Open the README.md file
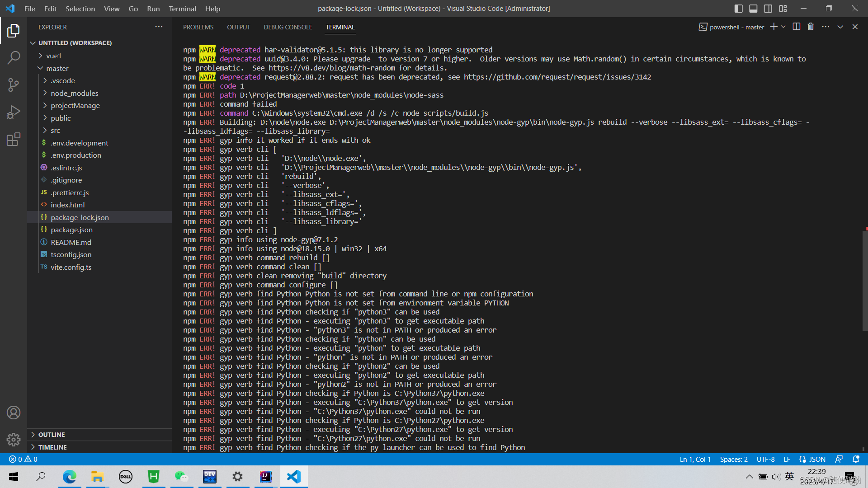Screen dimensions: 868x488 71,242
